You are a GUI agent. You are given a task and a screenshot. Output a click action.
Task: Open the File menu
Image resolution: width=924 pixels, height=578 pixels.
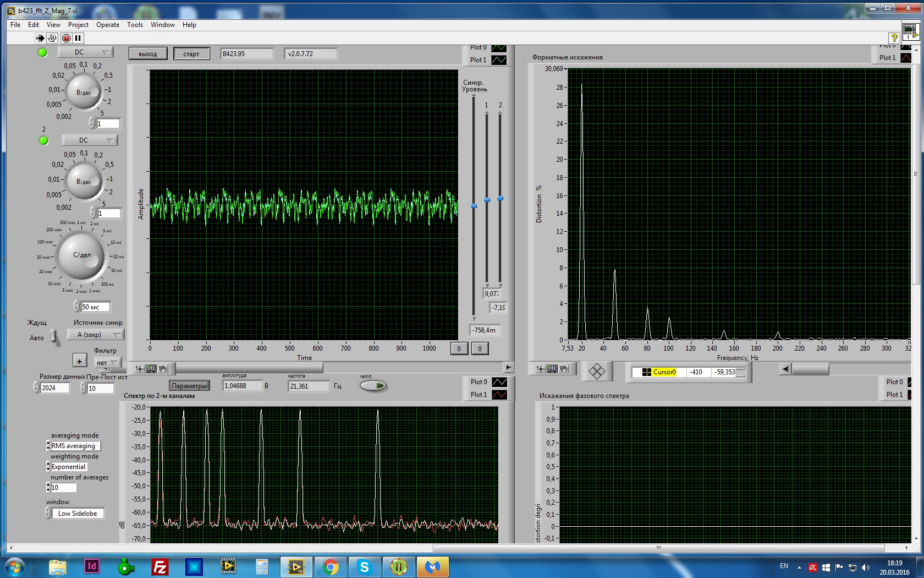click(15, 25)
